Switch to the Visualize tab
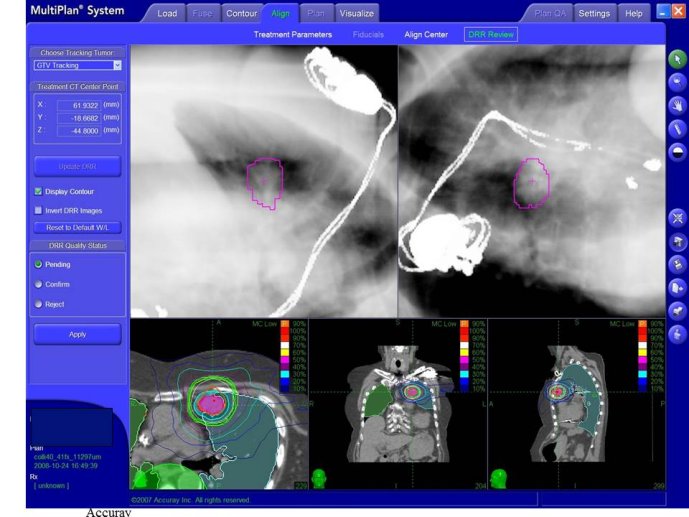 (356, 14)
